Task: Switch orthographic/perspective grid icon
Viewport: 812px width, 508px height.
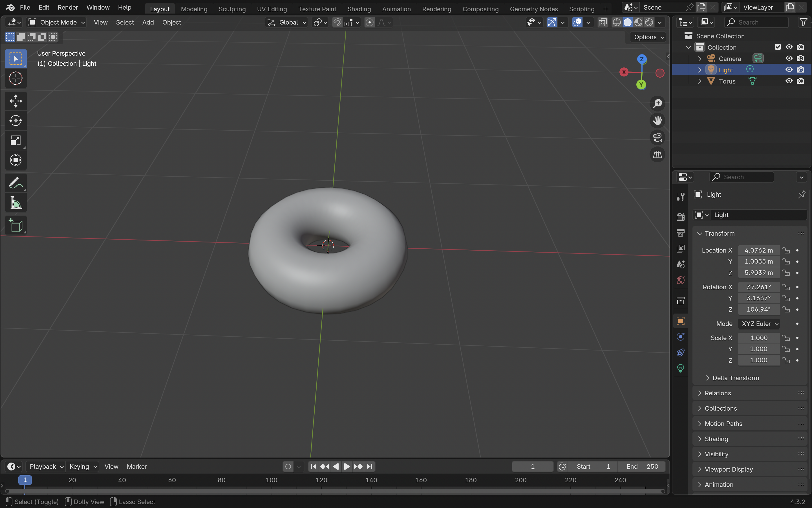Action: pyautogui.click(x=657, y=155)
